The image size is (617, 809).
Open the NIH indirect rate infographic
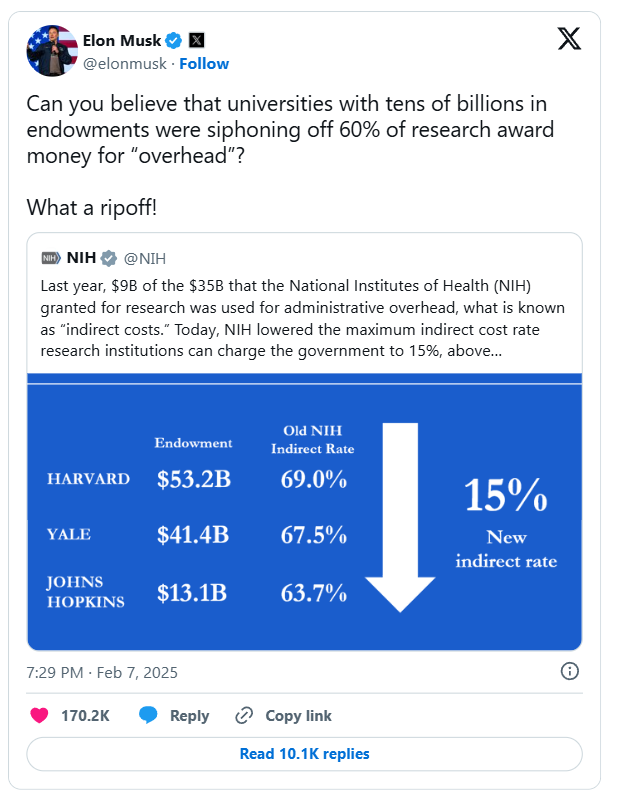click(x=304, y=512)
